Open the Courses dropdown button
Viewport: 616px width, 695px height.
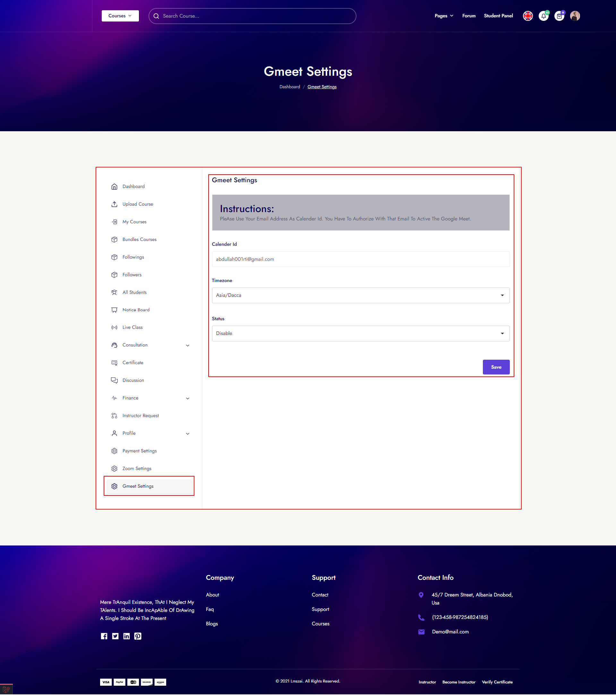click(x=120, y=16)
